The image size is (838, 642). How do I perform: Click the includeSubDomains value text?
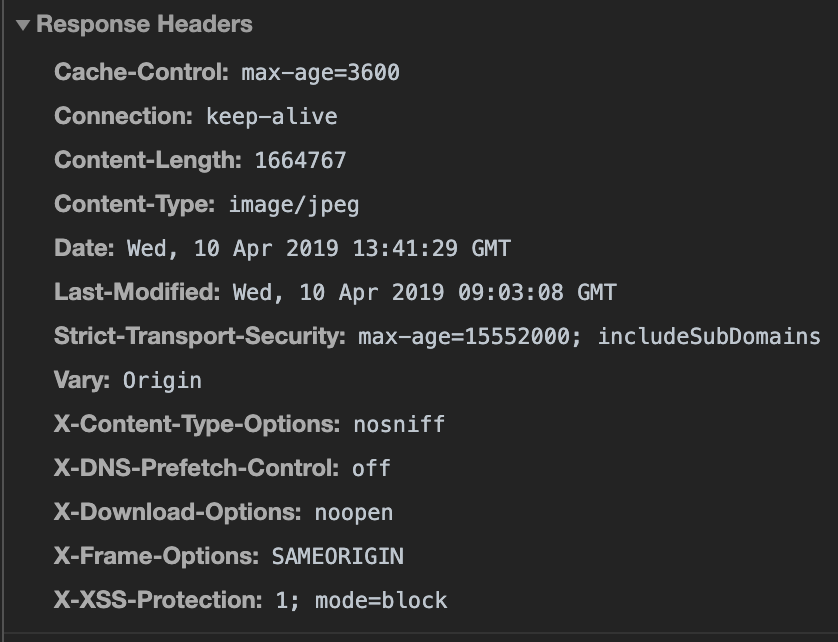[x=709, y=337]
